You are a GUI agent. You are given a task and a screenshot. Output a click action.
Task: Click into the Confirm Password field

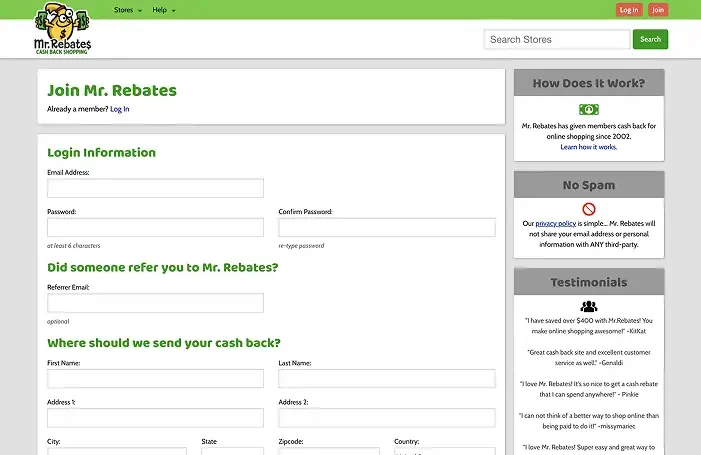(387, 228)
